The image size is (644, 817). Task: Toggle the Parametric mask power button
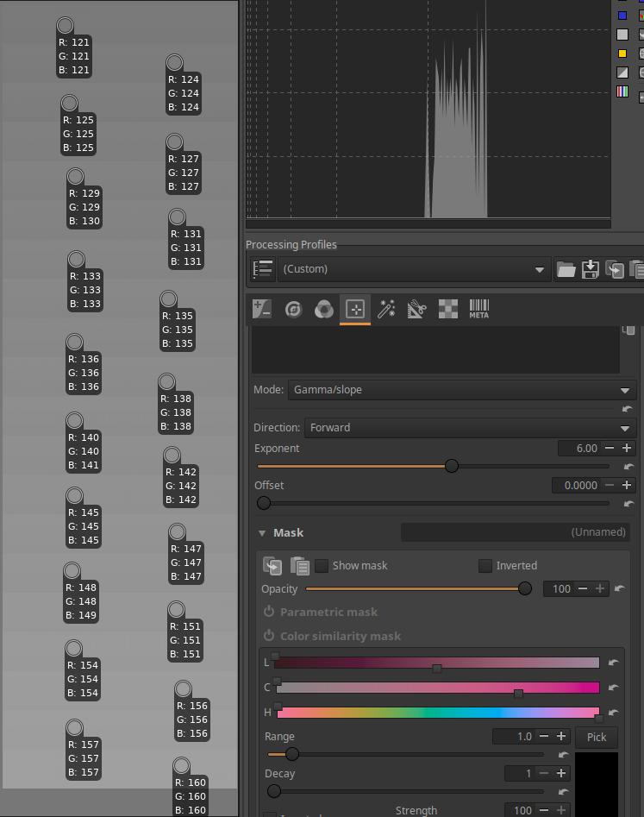(269, 612)
